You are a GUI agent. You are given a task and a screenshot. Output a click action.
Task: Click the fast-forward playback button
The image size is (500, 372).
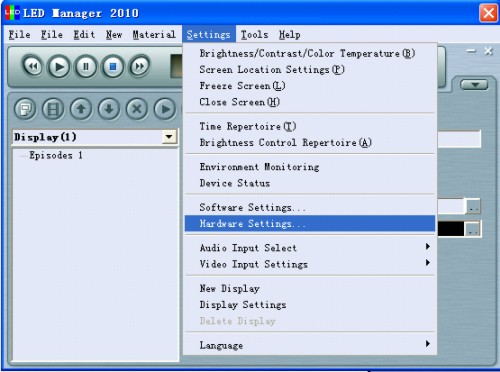pos(139,66)
